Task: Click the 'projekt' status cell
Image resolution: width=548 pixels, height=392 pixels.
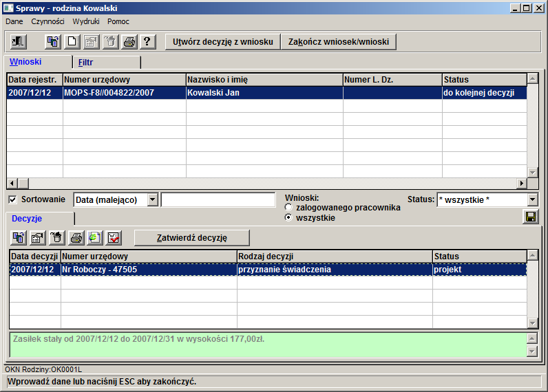Action: (479, 270)
